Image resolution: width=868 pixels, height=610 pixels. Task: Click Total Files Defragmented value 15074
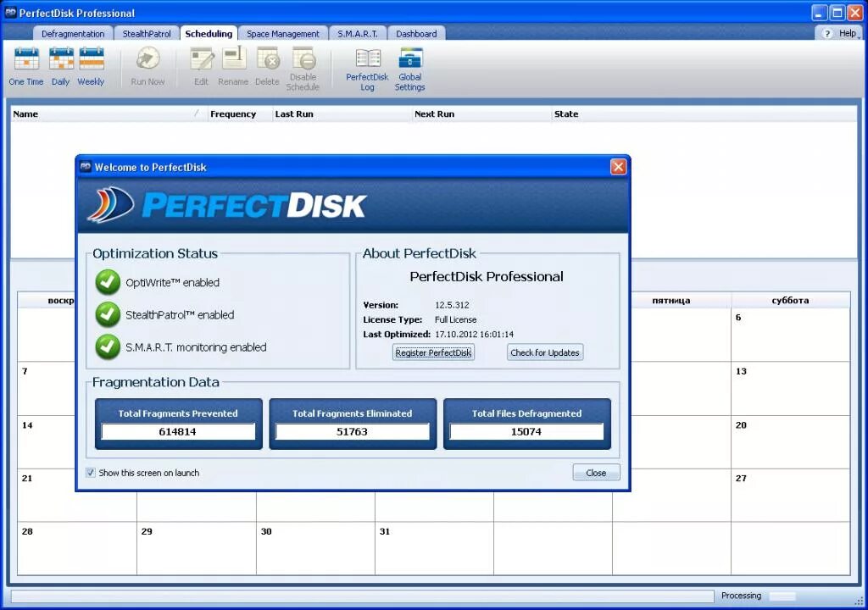click(526, 432)
